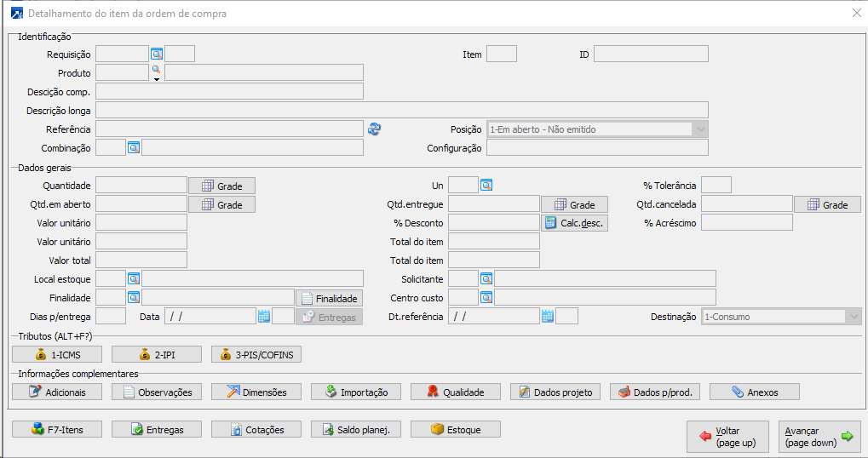The height and width of the screenshot is (458, 868).
Task: Click the Calc.desc. button
Action: (575, 223)
